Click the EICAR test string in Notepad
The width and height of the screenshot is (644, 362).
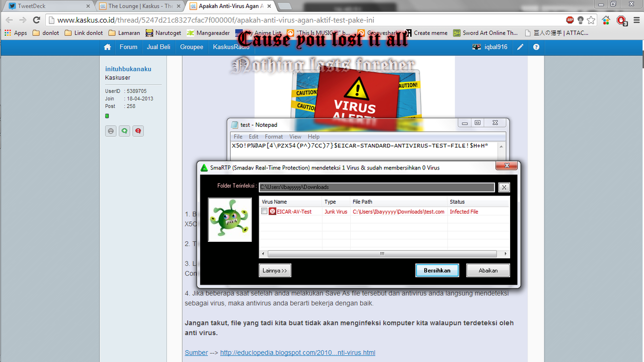[360, 146]
